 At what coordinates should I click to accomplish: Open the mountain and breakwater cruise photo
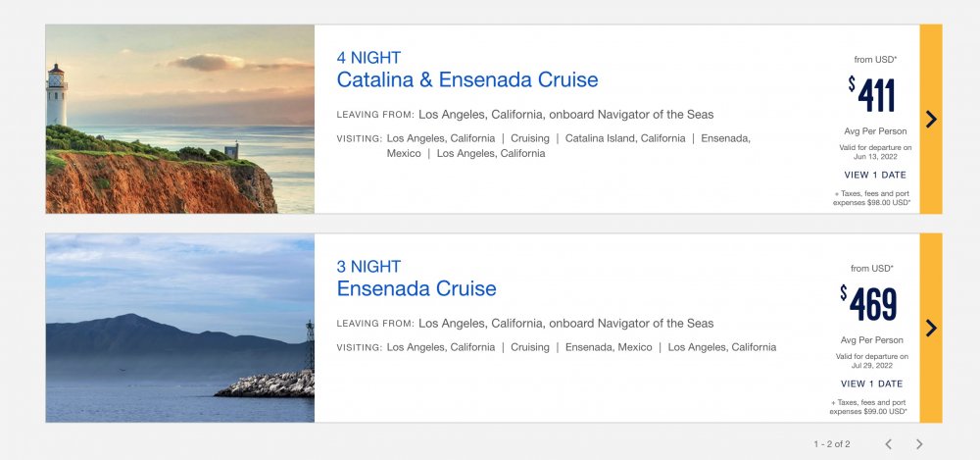tap(180, 328)
